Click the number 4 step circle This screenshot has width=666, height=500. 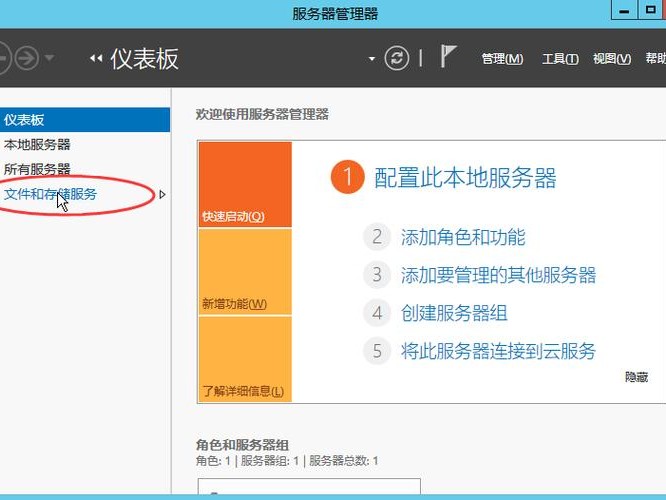pyautogui.click(x=377, y=313)
